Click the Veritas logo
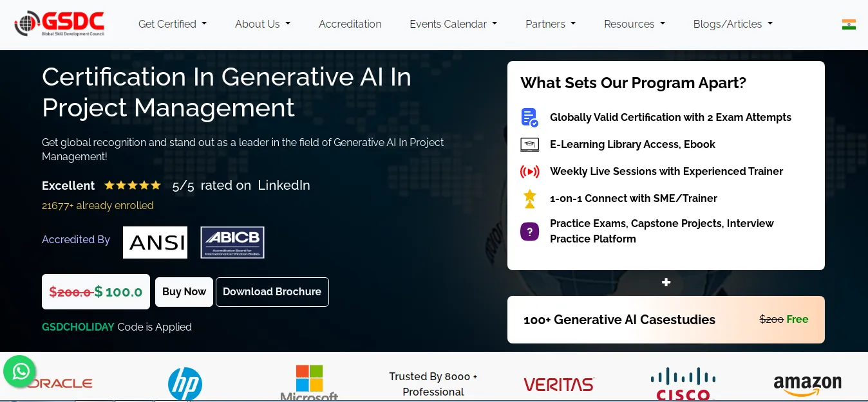The width and height of the screenshot is (868, 402). [559, 385]
